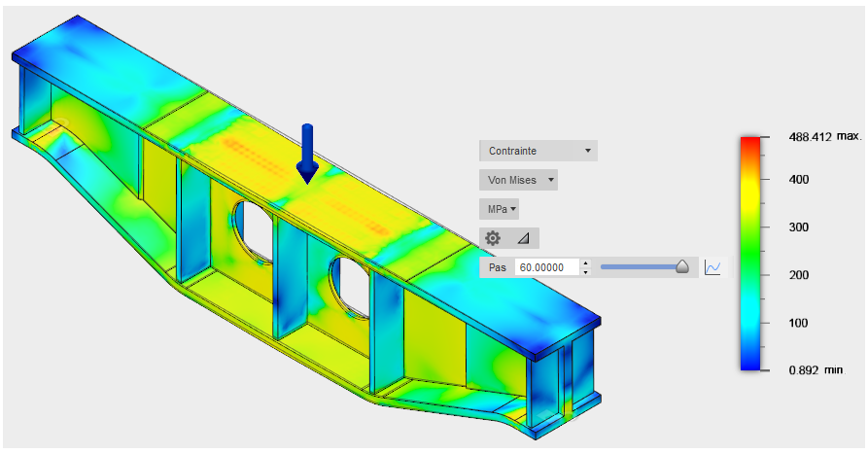868x454 pixels.
Task: Click the step slider track
Action: [x=641, y=267]
